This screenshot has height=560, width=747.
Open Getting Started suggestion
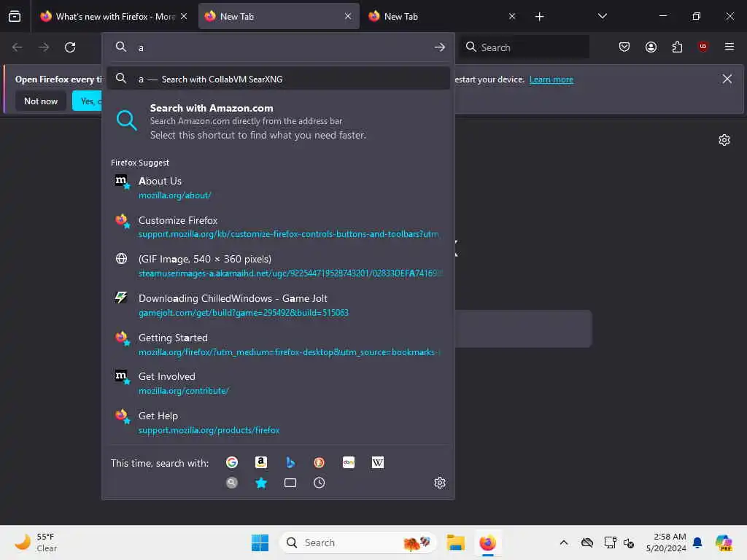278,345
